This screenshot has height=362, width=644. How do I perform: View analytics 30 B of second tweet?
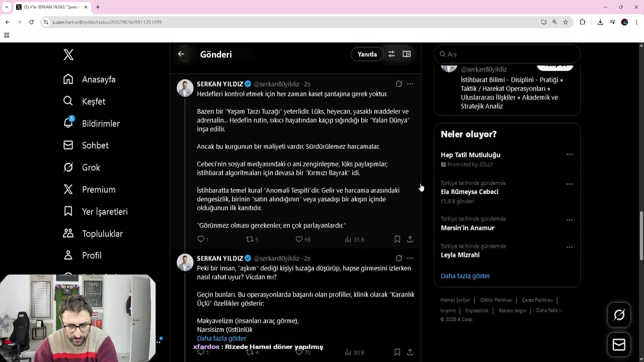(x=354, y=352)
